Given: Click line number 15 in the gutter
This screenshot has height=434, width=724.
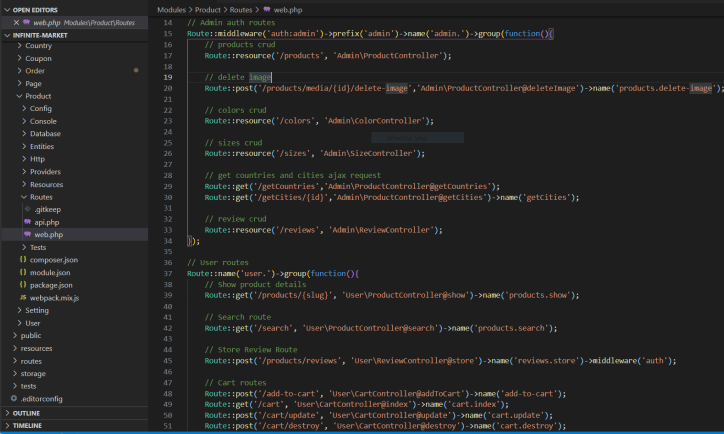Looking at the screenshot, I should (168, 34).
